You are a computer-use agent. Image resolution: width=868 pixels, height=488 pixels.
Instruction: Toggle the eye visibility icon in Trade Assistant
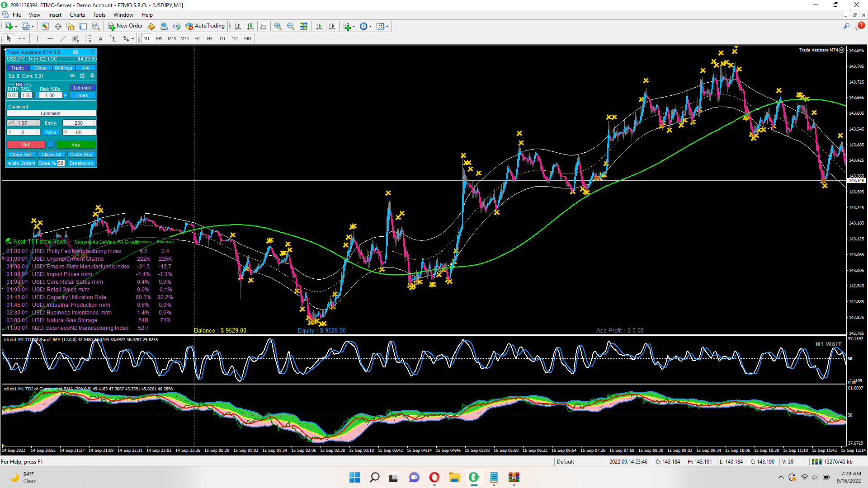coord(72,76)
